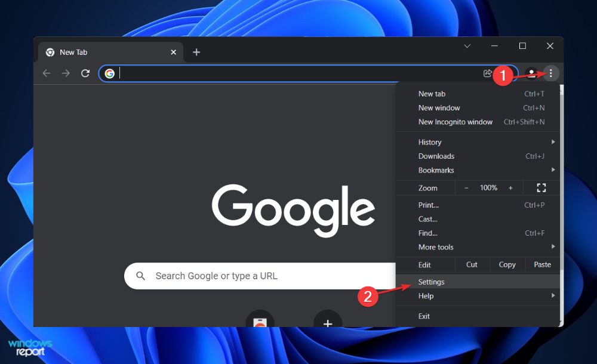
Task: Choose New window from the menu
Action: tap(478, 108)
